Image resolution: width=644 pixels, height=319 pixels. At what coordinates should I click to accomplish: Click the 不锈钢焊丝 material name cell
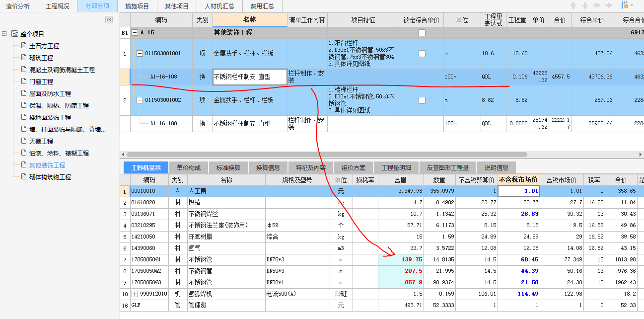pyautogui.click(x=226, y=214)
